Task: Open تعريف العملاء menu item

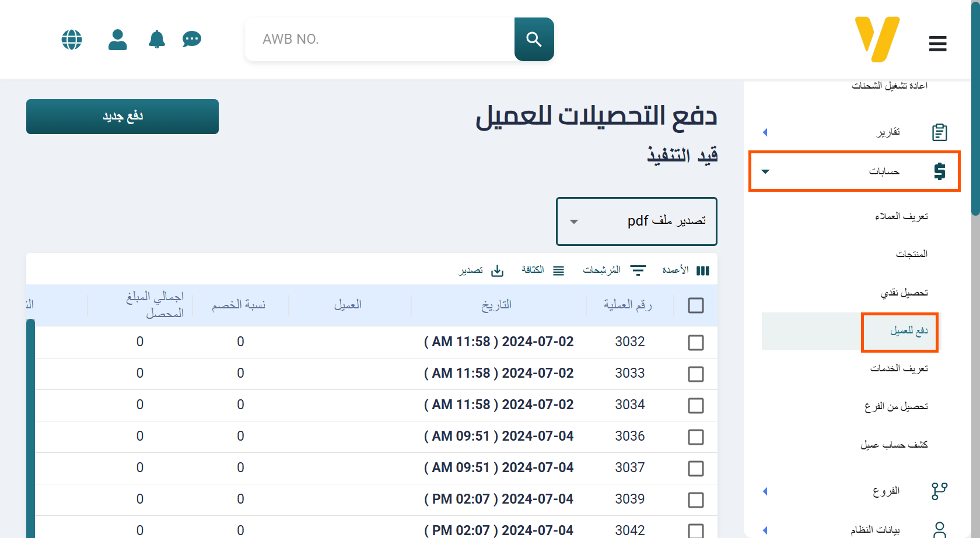Action: [901, 216]
